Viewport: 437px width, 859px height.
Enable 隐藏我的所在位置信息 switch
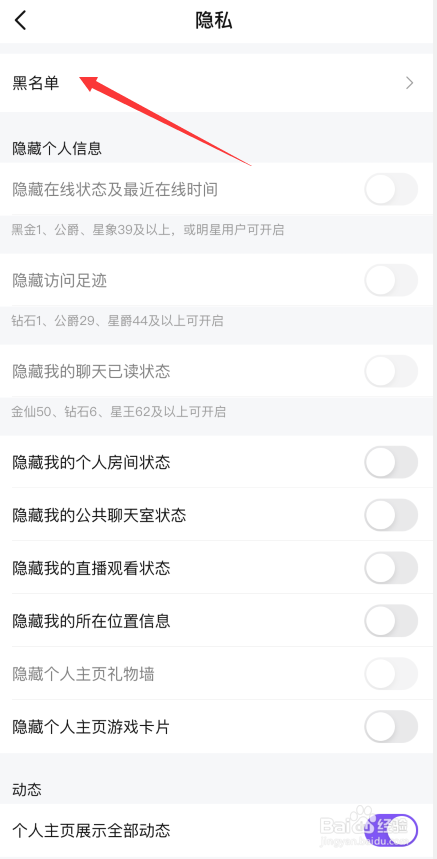(391, 621)
